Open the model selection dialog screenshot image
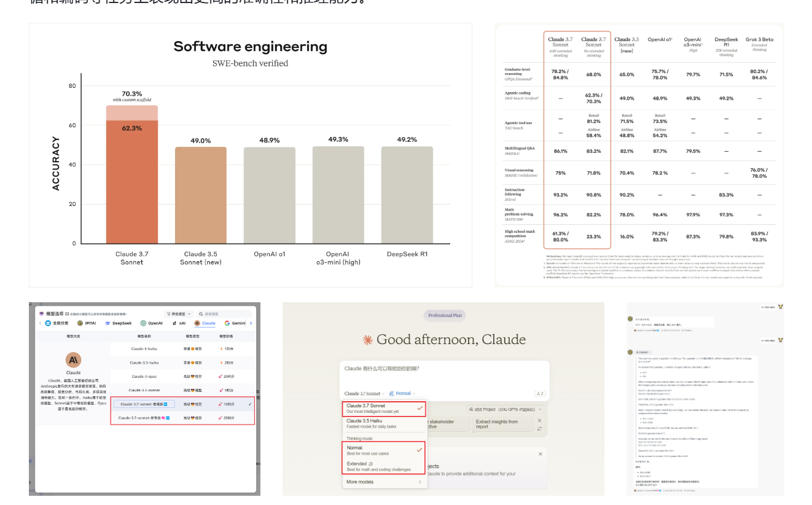Screen dimensions: 812x505 click(144, 399)
